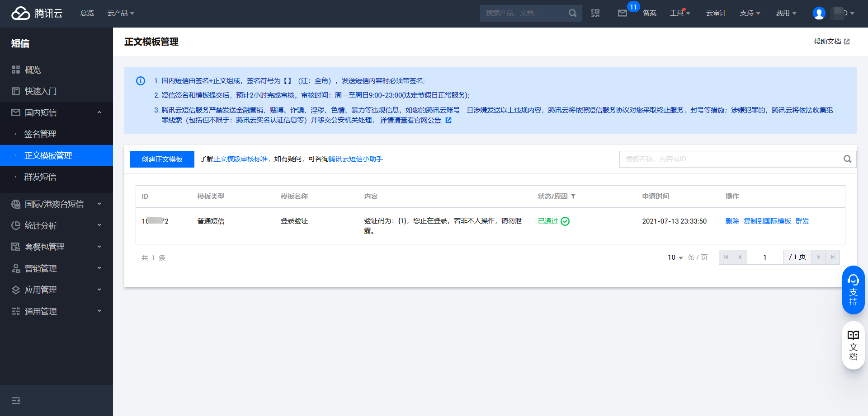Click the Tencent Cloud logo
The width and height of the screenshot is (868, 416).
pyautogui.click(x=37, y=13)
